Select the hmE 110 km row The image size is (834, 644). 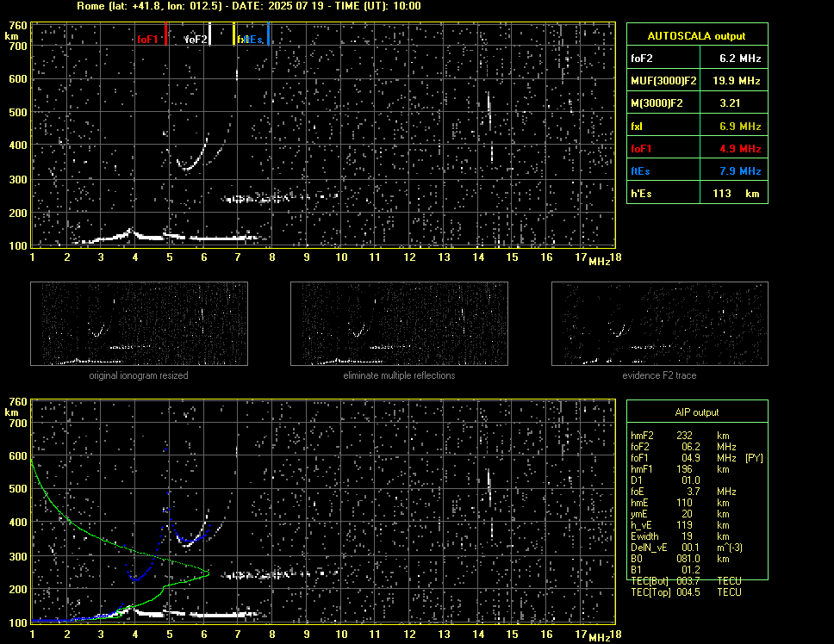pyautogui.click(x=680, y=502)
